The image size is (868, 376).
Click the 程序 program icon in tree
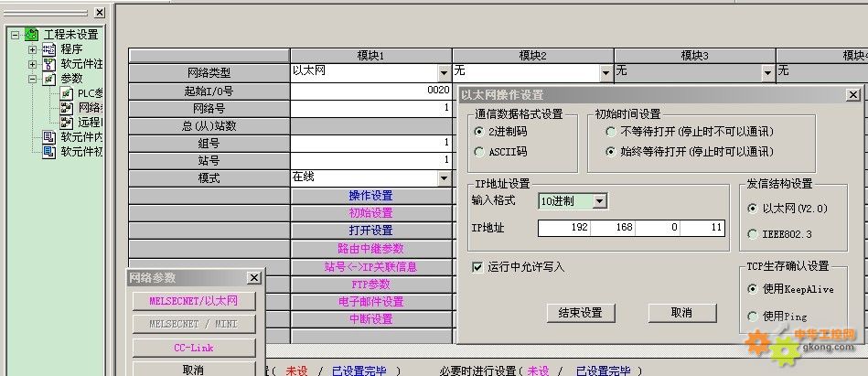(49, 49)
